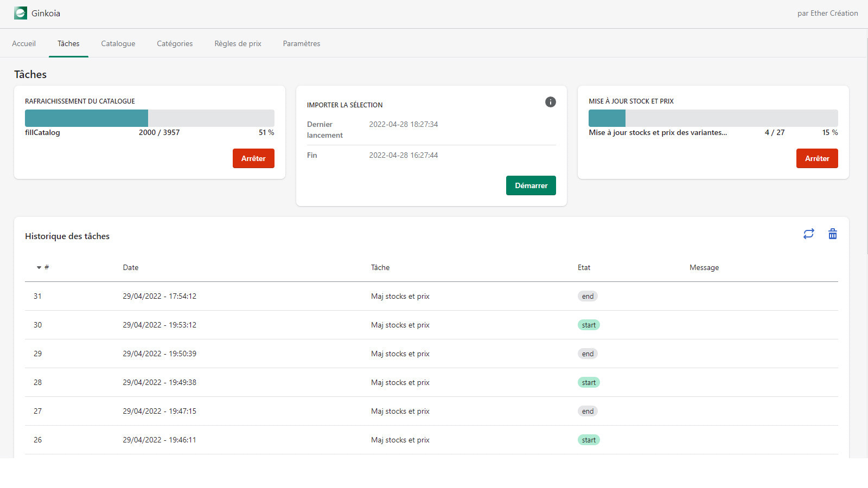
Task: Stop stock and price update with Arrêter
Action: click(x=817, y=158)
